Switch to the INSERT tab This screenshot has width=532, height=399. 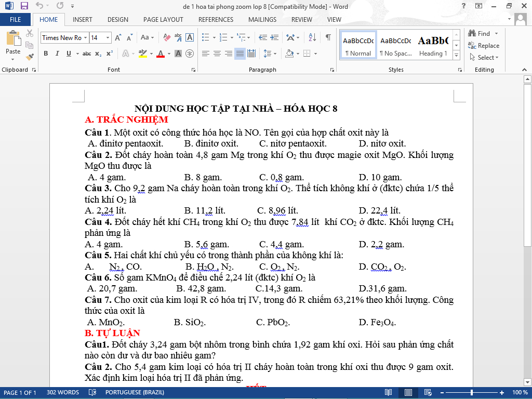pyautogui.click(x=83, y=20)
